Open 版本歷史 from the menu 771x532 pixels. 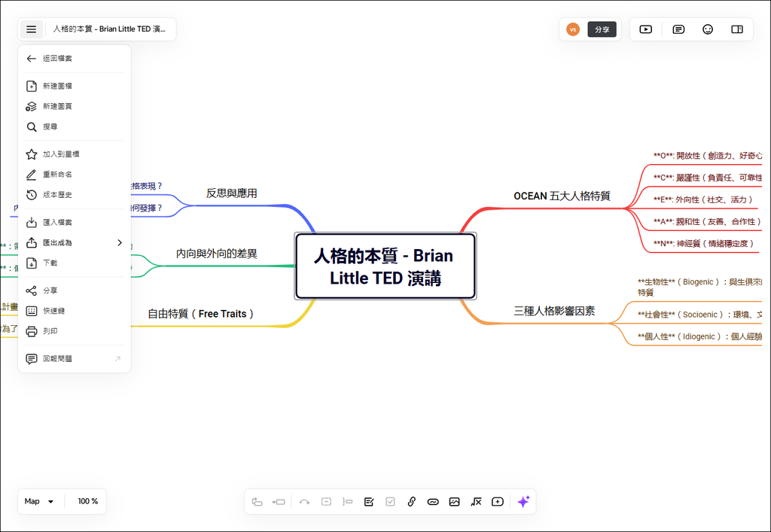[x=75, y=195]
